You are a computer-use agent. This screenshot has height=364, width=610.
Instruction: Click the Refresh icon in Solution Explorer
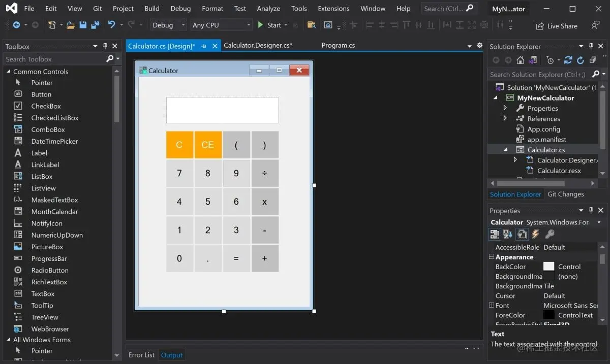(580, 60)
